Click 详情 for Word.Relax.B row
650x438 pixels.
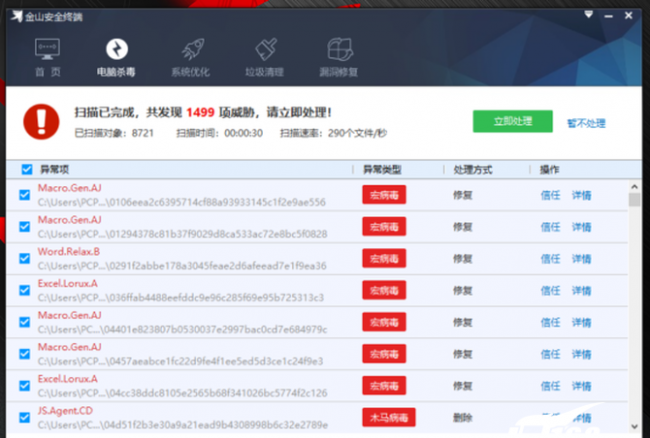click(581, 259)
